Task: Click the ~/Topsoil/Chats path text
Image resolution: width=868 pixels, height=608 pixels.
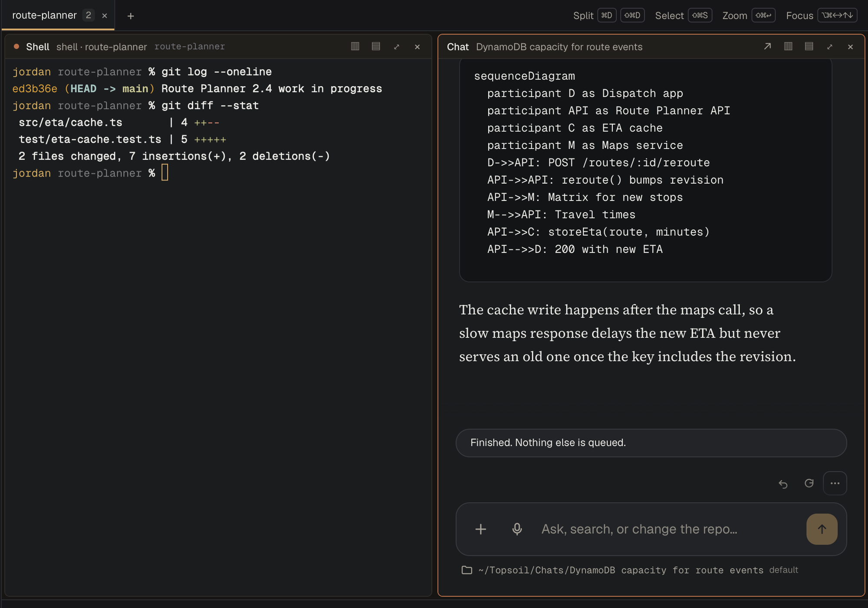Action: coord(621,570)
